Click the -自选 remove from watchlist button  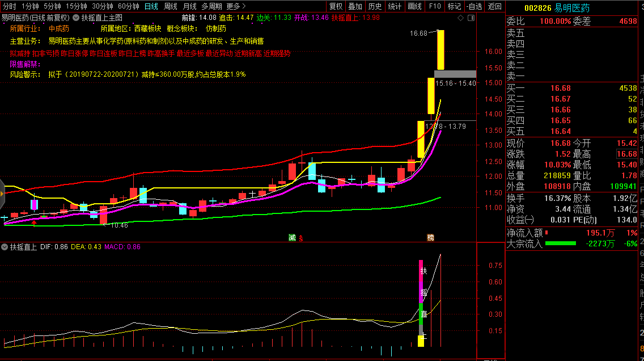474,6
